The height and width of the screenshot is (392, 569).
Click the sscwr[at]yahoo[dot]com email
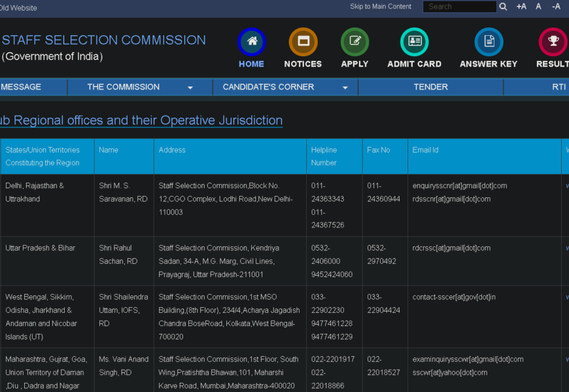(450, 373)
